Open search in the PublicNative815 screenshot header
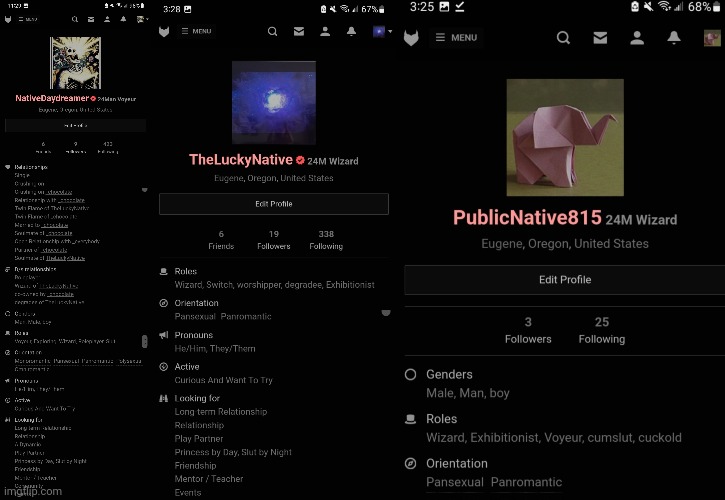The width and height of the screenshot is (725, 500). coord(563,38)
